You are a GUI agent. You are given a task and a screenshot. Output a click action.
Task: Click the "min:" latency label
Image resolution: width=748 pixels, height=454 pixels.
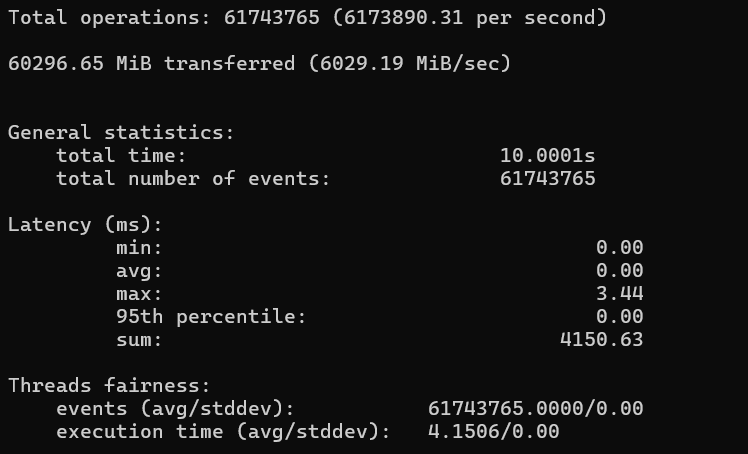coord(139,248)
